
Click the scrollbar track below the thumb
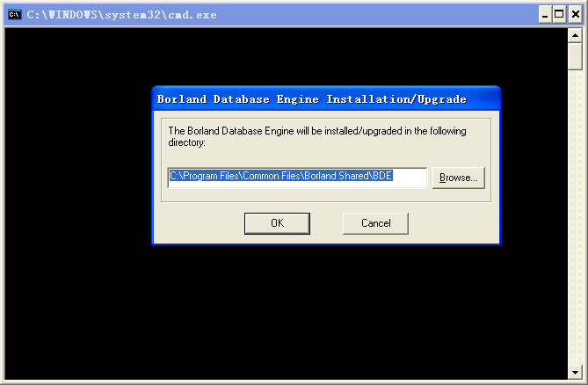(575, 217)
